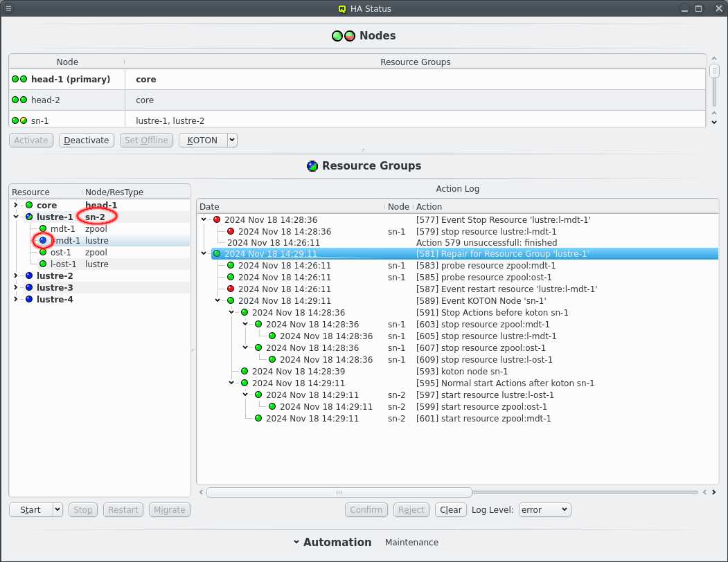Click the green status dot for l-ost-1
Screen dimensions: 728x562
pos(43,264)
